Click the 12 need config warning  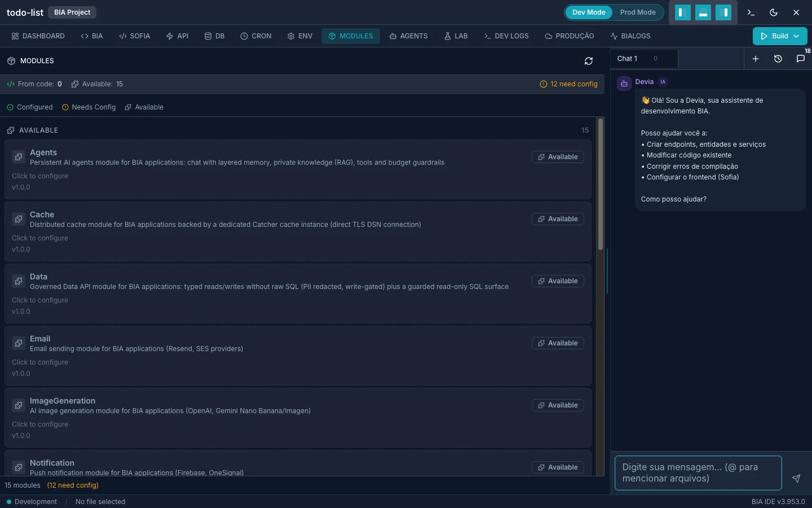pyautogui.click(x=568, y=84)
